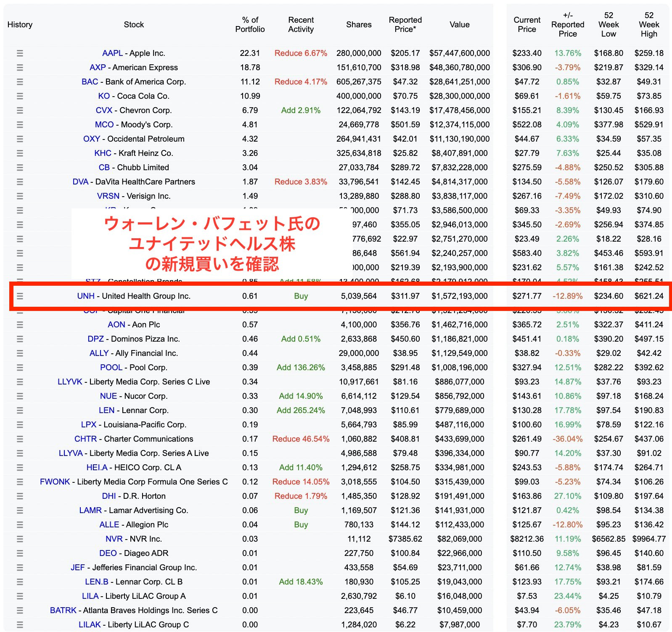Viewport: 672px width, 632px height.
Task: Open history icon for LILAK row
Action: click(x=20, y=625)
